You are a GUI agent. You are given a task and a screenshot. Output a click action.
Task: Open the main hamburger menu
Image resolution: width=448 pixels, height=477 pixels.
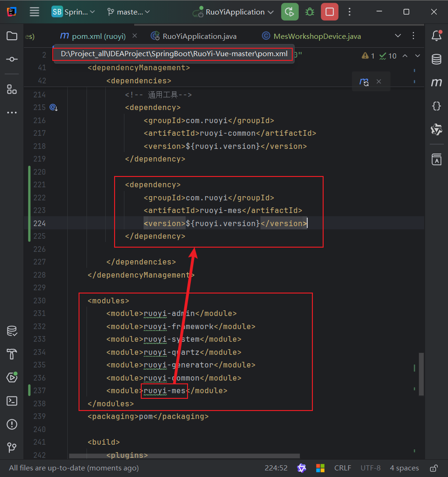(34, 12)
